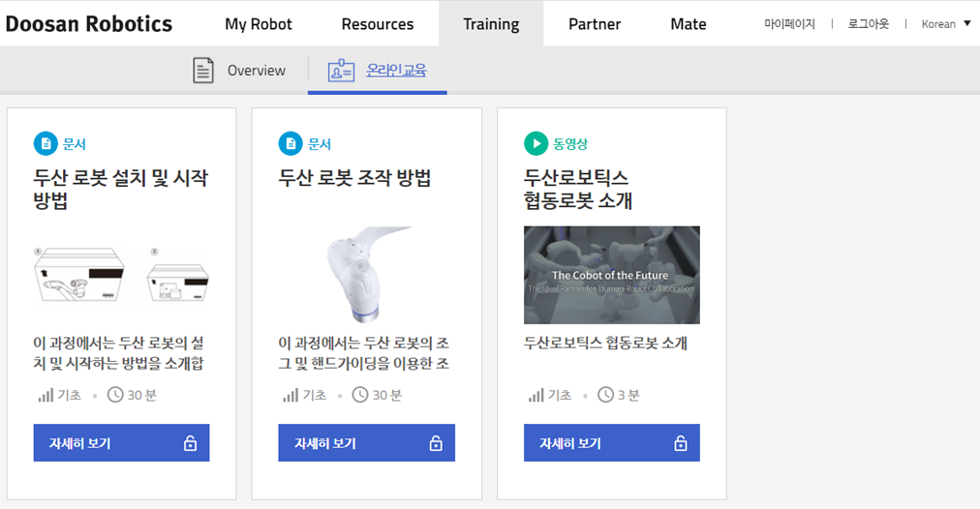Click lock icon on 협동로봇 소개 card button
The height and width of the screenshot is (509, 980).
(681, 443)
